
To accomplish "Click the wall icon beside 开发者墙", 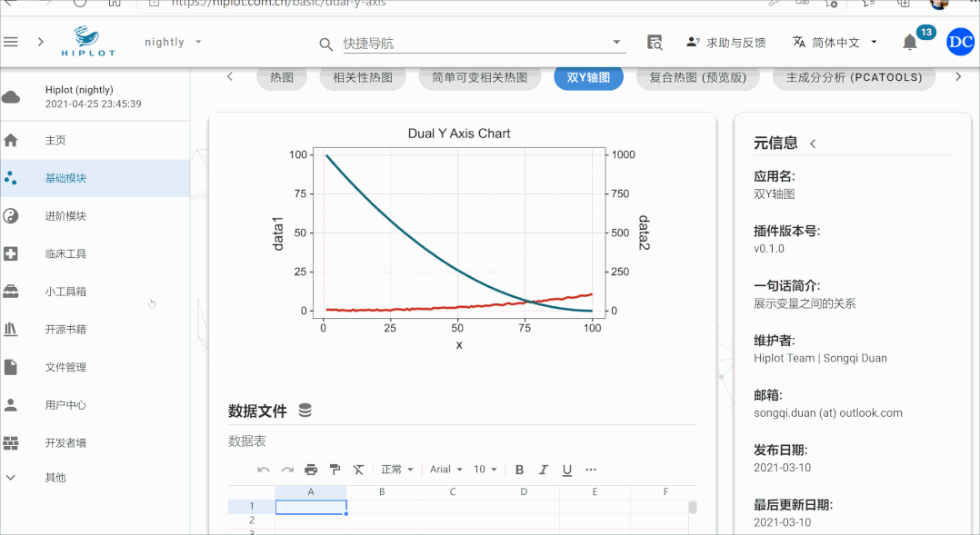I will (11, 442).
